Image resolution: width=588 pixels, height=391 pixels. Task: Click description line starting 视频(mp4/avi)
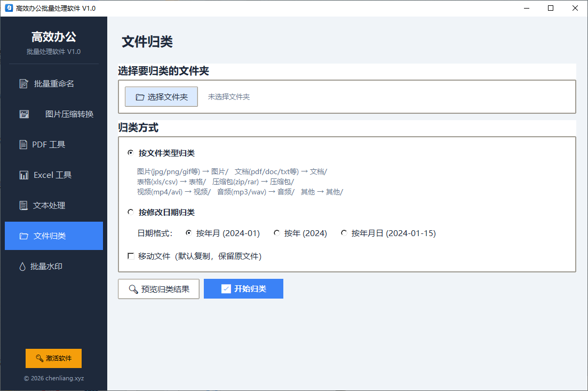240,192
